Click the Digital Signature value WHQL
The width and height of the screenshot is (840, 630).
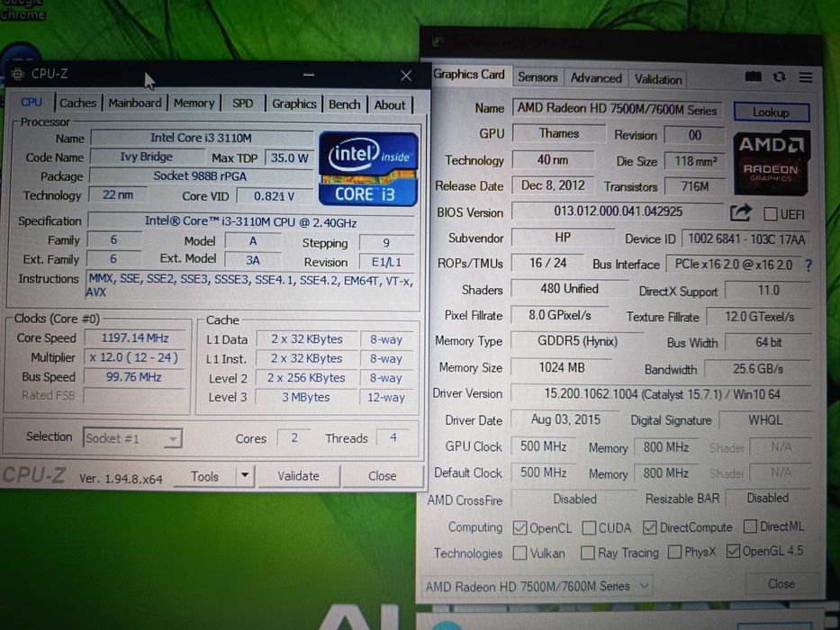pos(765,420)
